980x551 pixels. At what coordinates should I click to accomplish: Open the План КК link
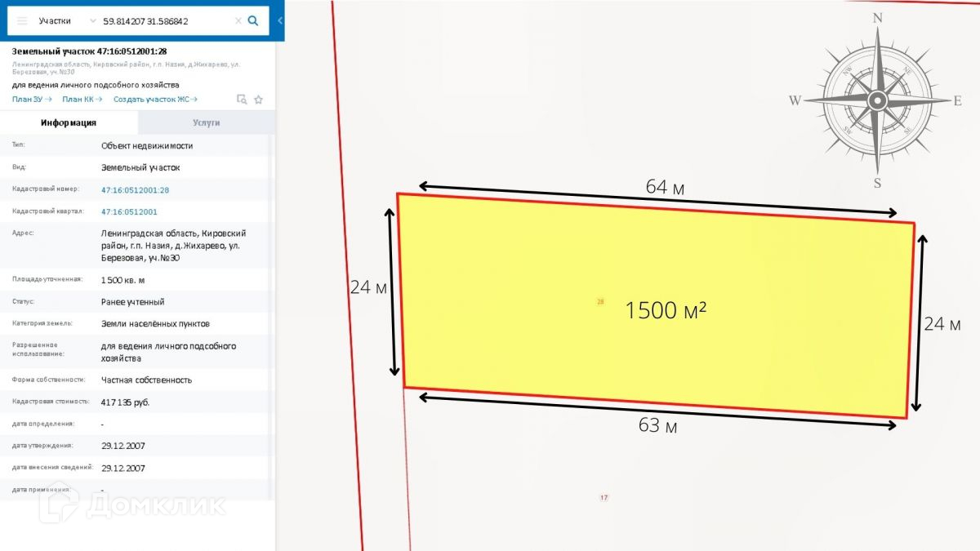(82, 100)
